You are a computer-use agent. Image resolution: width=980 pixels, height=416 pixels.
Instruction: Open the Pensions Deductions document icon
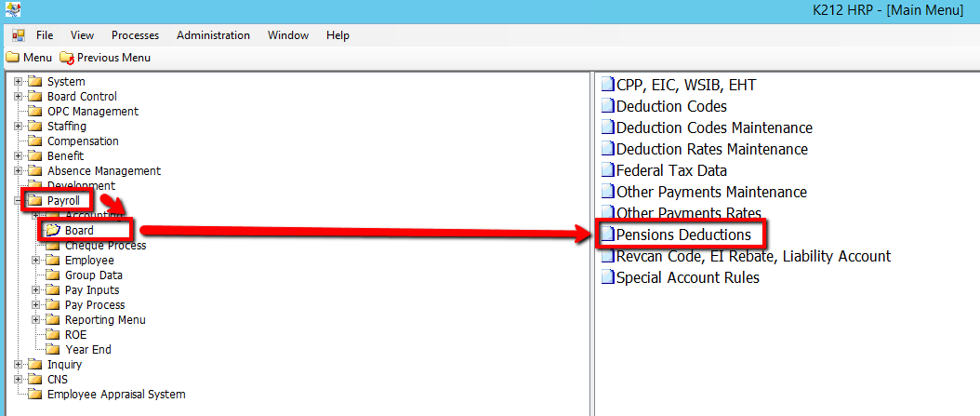point(607,235)
